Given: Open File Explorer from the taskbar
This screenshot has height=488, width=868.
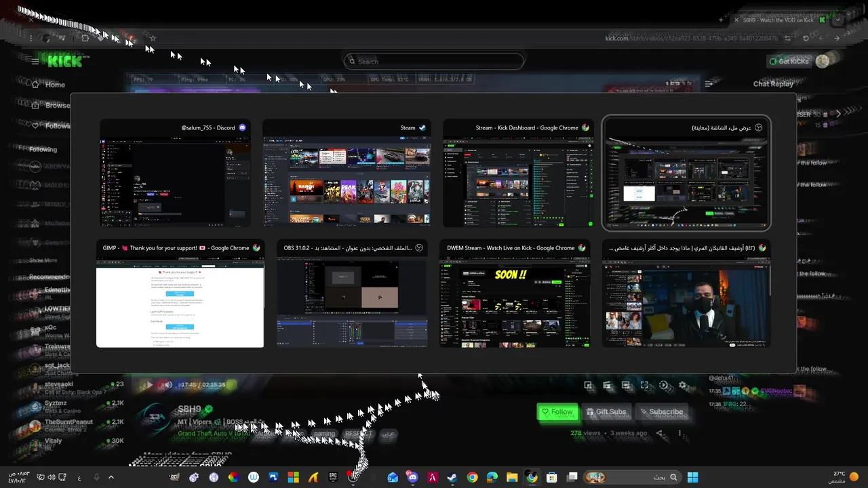Looking at the screenshot, I should 512,477.
